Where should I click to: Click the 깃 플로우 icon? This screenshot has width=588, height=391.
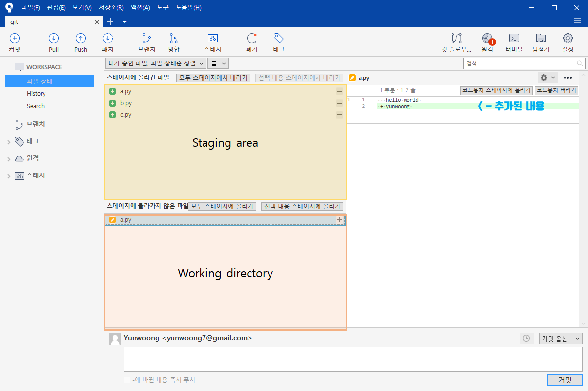click(x=456, y=38)
